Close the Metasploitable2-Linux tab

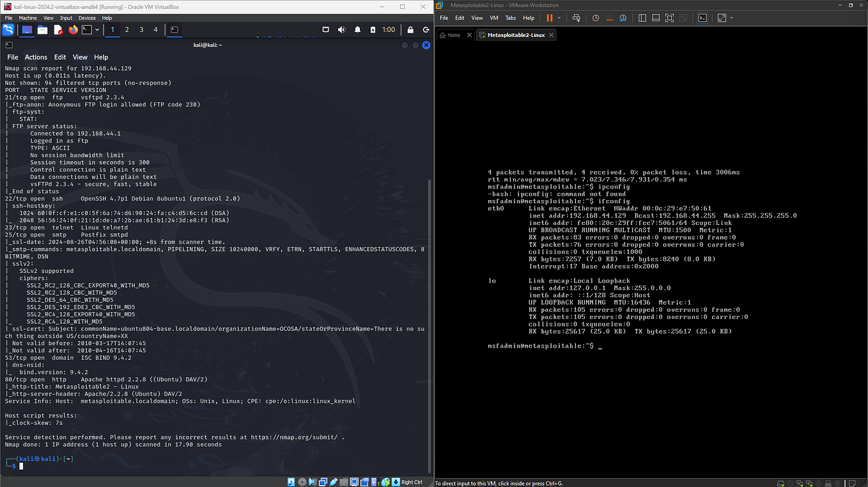(x=552, y=35)
